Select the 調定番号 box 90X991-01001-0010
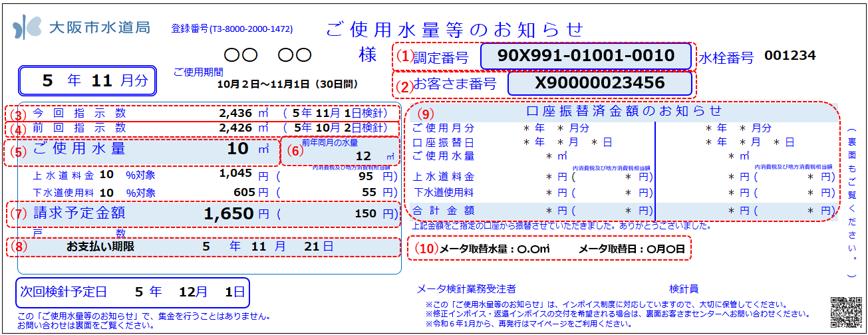Viewport: 868px width, 335px height. 586,56
